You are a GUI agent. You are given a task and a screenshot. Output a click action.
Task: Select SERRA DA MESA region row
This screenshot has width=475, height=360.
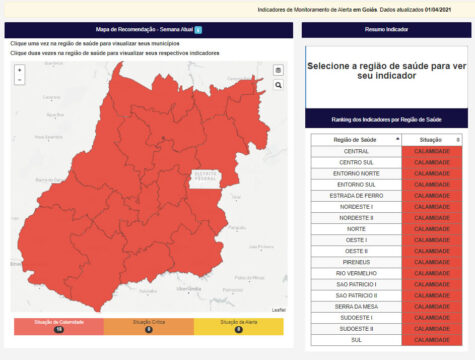tap(386, 306)
